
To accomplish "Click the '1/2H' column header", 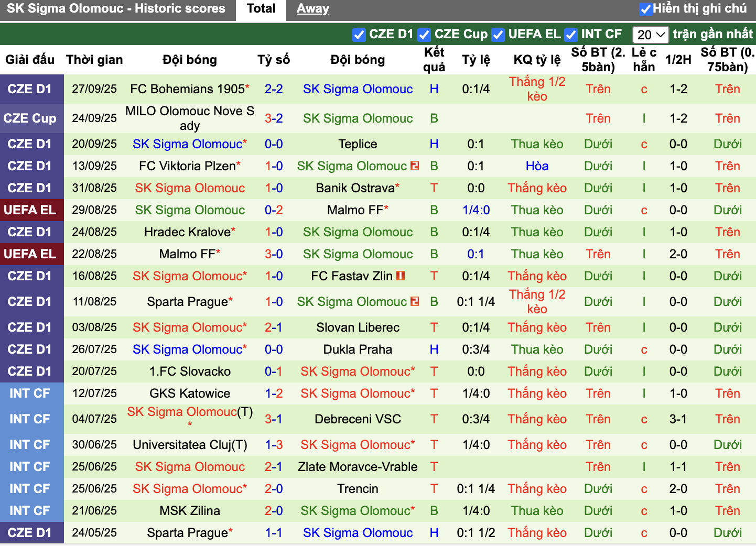I will 678,60.
